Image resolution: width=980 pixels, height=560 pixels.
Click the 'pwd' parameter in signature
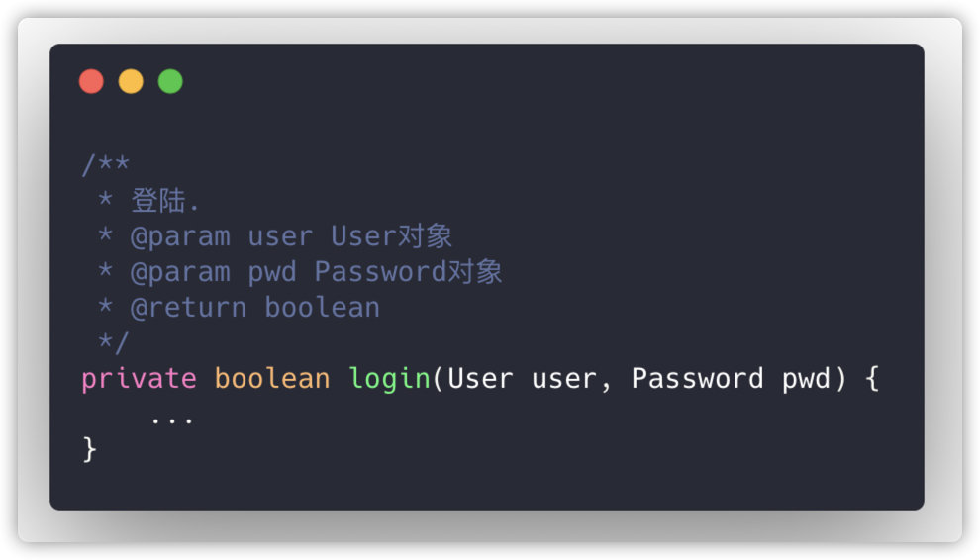tap(806, 379)
